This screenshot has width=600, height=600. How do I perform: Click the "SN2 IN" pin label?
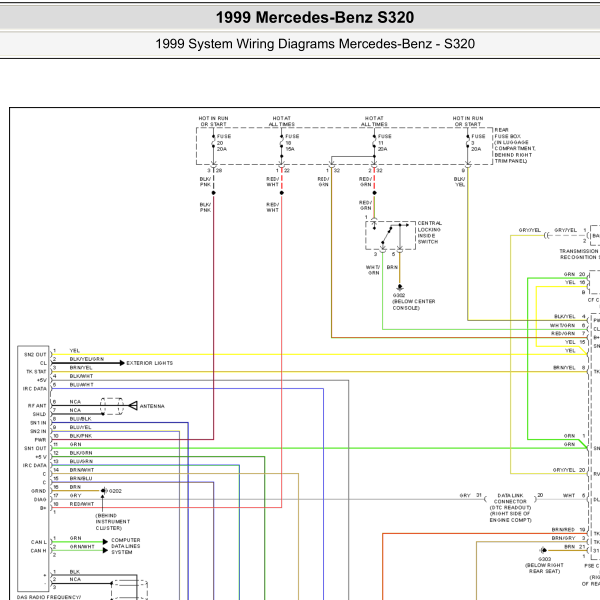tap(38, 431)
